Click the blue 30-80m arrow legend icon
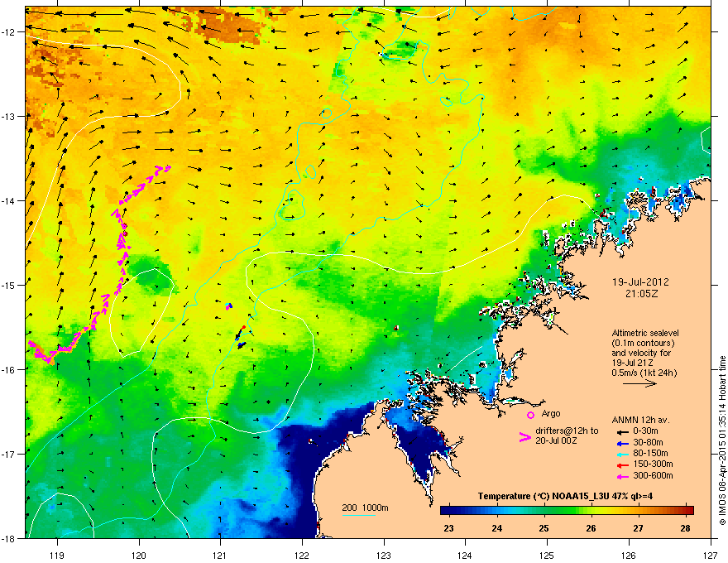This screenshot has height=563, width=728. point(622,443)
